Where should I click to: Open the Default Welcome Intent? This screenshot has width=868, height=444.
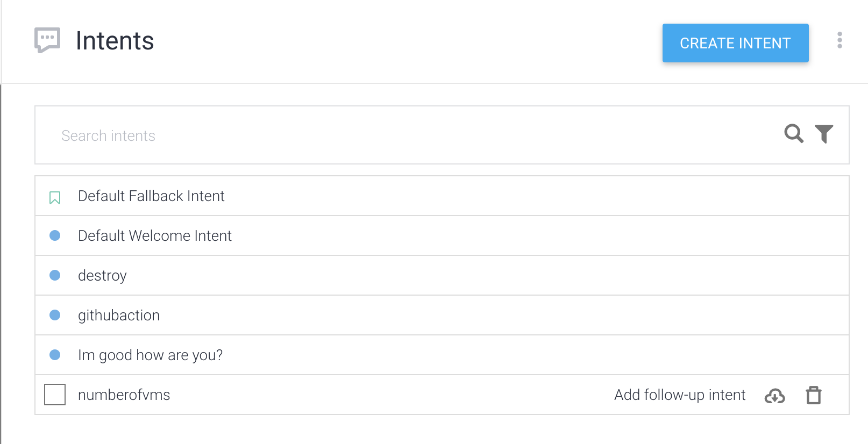click(x=155, y=236)
